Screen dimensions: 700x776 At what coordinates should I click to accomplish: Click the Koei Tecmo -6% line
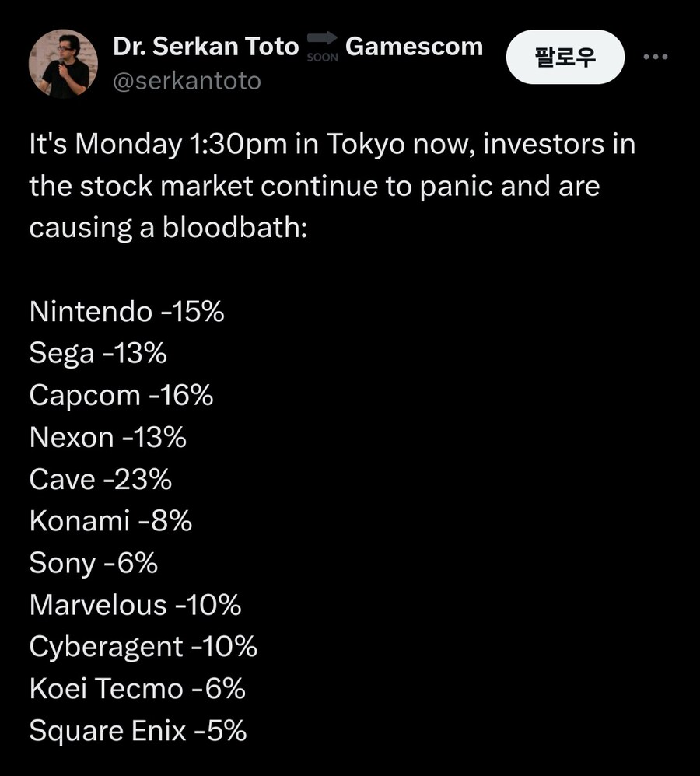(138, 690)
